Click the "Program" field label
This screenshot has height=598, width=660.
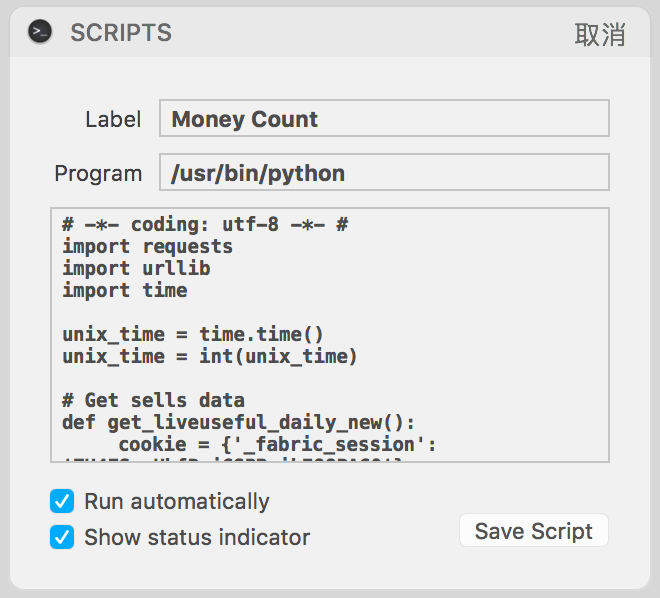click(98, 173)
